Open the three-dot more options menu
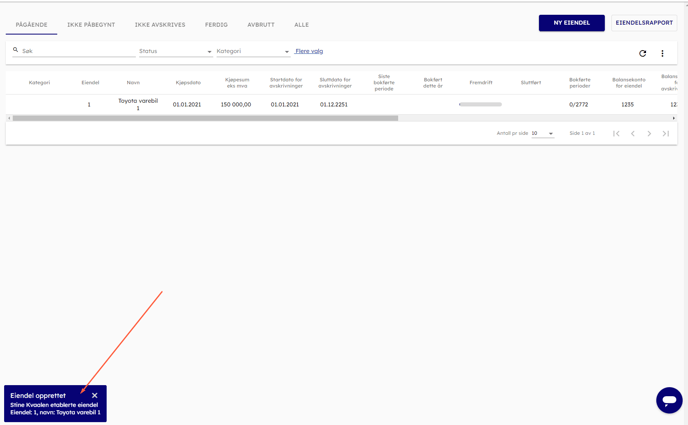Image resolution: width=688 pixels, height=425 pixels. pyautogui.click(x=662, y=53)
